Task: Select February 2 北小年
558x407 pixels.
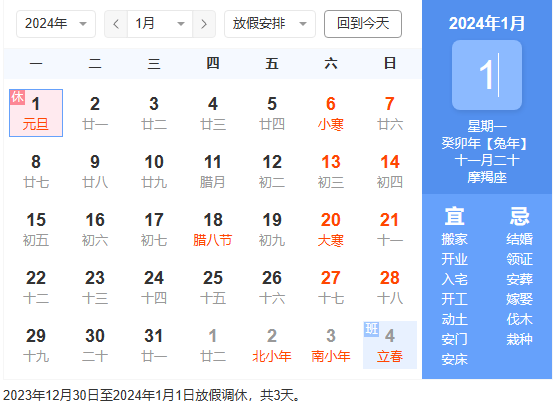Action: [272, 345]
